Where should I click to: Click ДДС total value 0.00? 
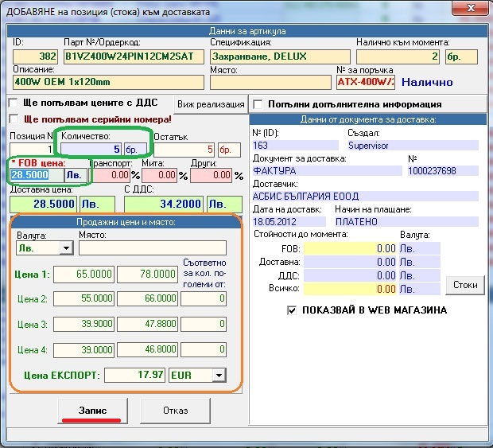click(x=350, y=275)
